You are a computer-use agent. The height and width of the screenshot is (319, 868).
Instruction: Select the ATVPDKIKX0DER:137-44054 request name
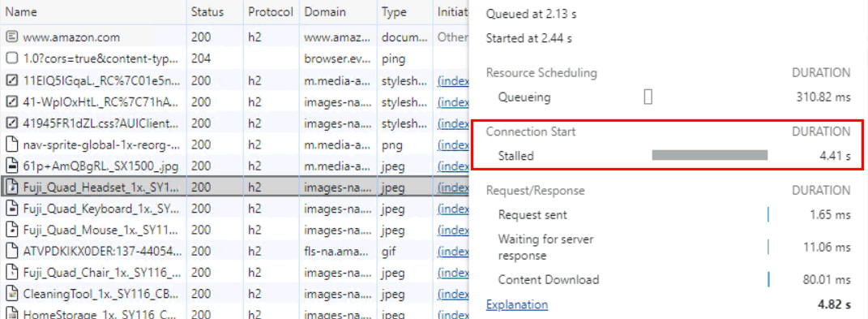(102, 252)
